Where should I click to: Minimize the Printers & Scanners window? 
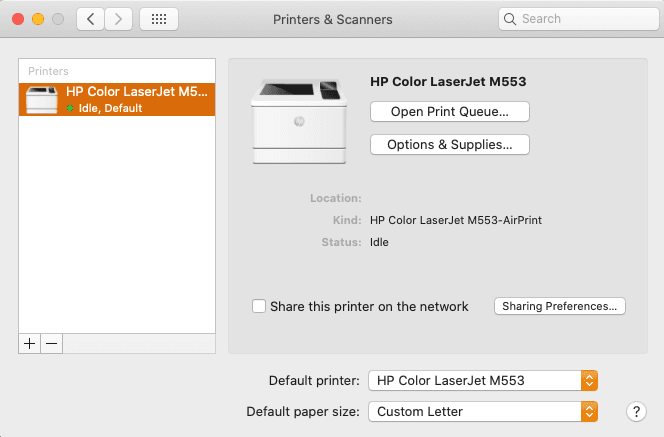(x=38, y=19)
